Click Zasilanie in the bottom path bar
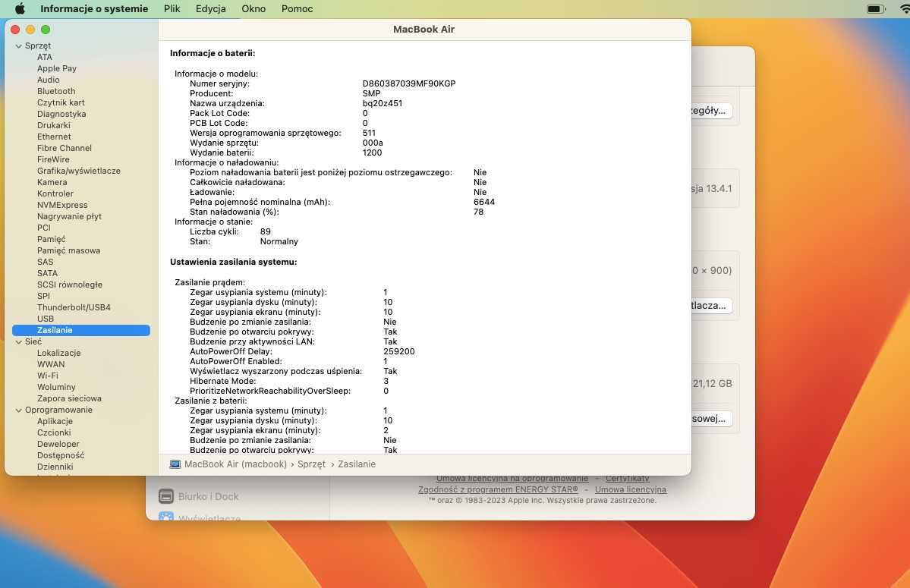Viewport: 910px width, 588px height. point(357,464)
